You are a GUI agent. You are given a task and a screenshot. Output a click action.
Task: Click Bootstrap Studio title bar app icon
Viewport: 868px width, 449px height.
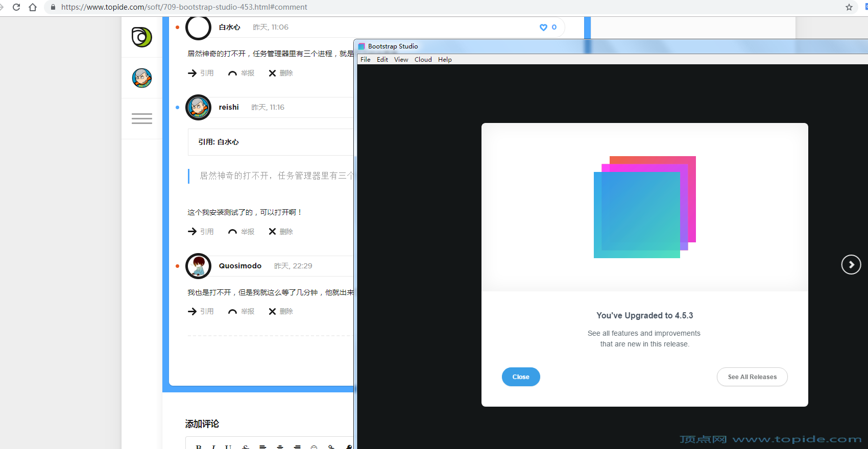pos(361,46)
